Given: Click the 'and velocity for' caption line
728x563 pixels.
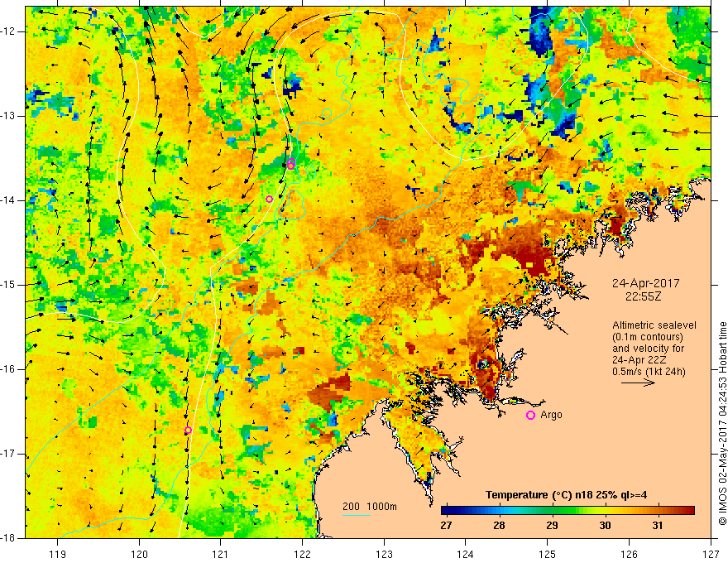Looking at the screenshot, I should coord(648,349).
